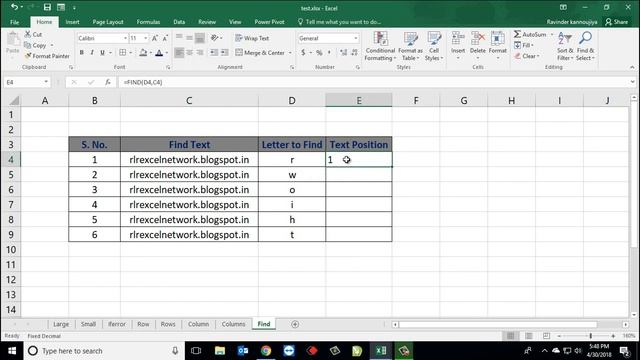Set bottom vertical alignment
640x360 pixels.
(x=200, y=38)
